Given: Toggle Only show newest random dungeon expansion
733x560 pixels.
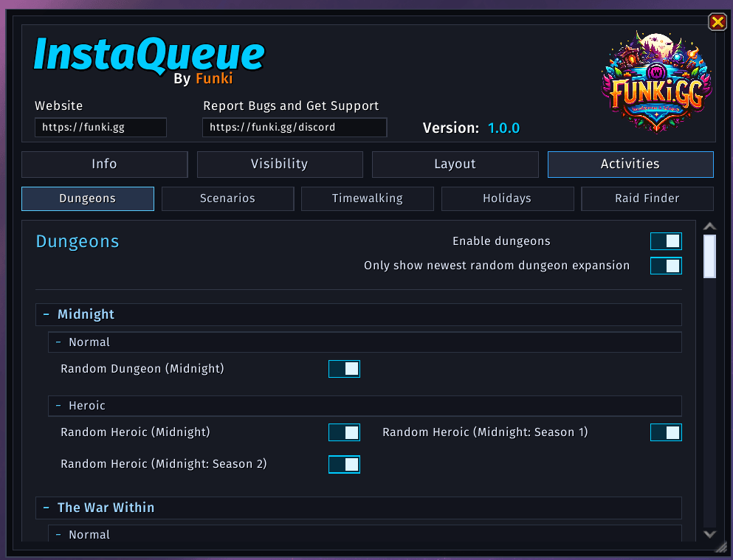Looking at the screenshot, I should click(x=666, y=266).
